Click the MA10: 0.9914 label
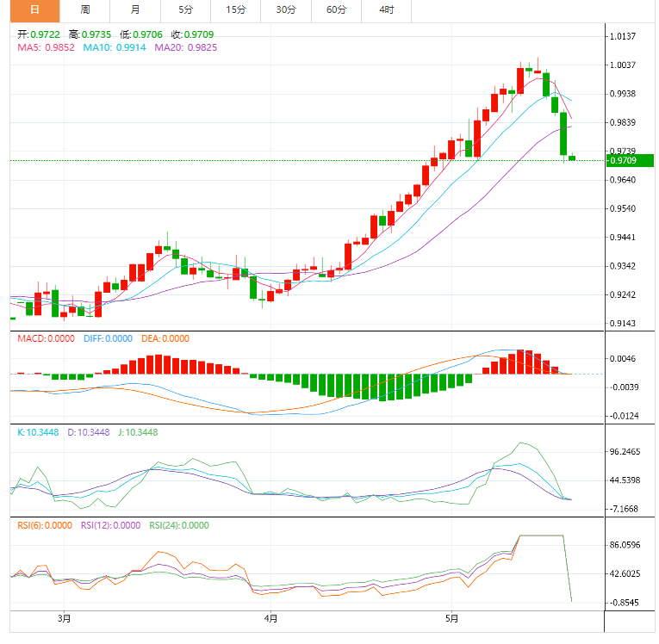Screen dimensions: 659x644 click(x=115, y=47)
